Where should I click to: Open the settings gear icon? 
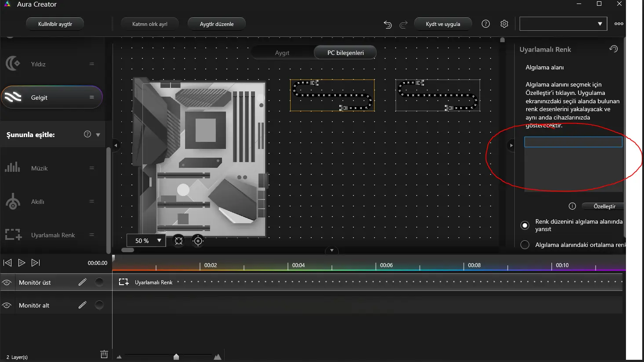[x=504, y=24]
